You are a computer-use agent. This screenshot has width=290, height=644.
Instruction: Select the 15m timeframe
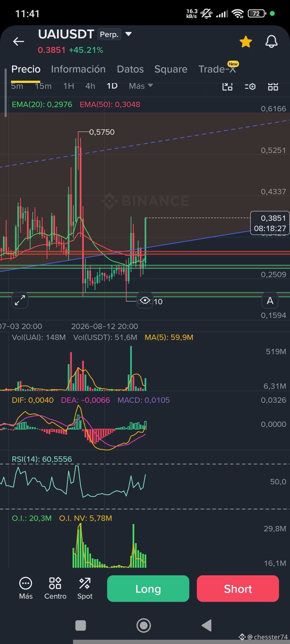coord(43,86)
